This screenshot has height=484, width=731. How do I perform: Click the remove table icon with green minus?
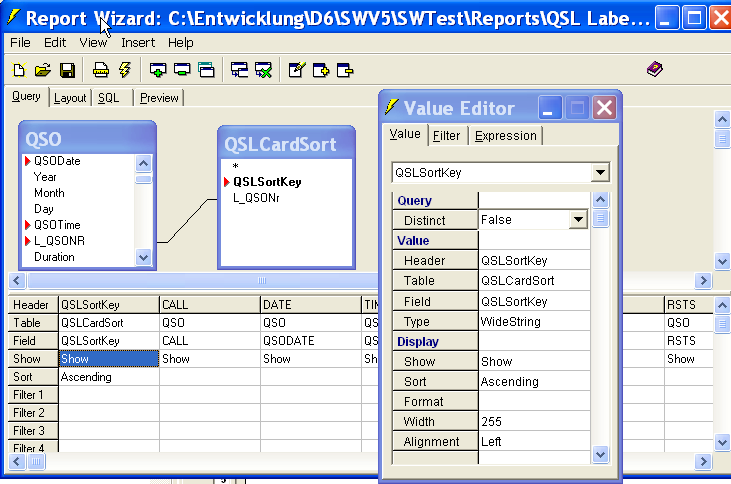pyautogui.click(x=181, y=70)
